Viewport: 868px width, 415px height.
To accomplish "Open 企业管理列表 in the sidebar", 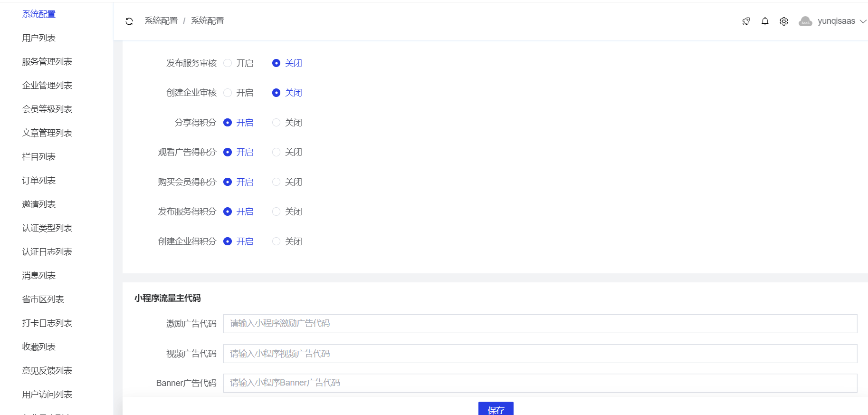I will point(47,86).
